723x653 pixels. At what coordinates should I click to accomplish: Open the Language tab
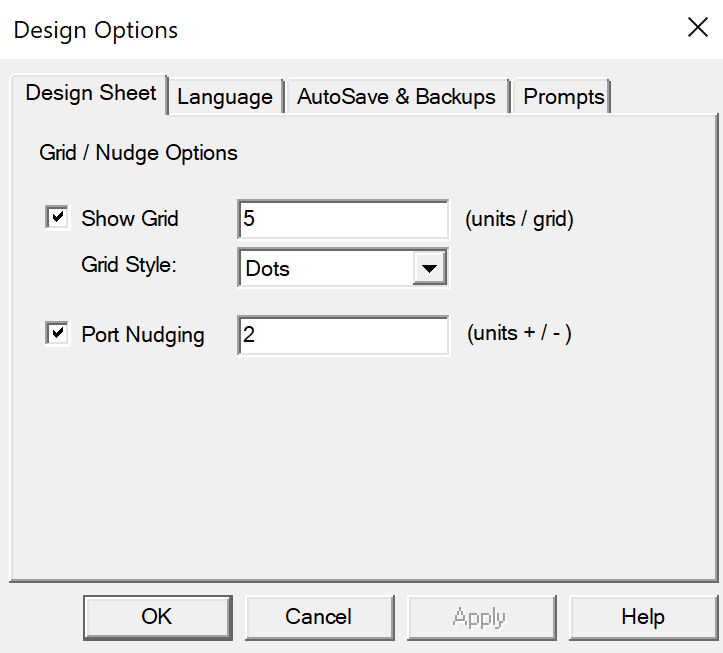(x=225, y=97)
